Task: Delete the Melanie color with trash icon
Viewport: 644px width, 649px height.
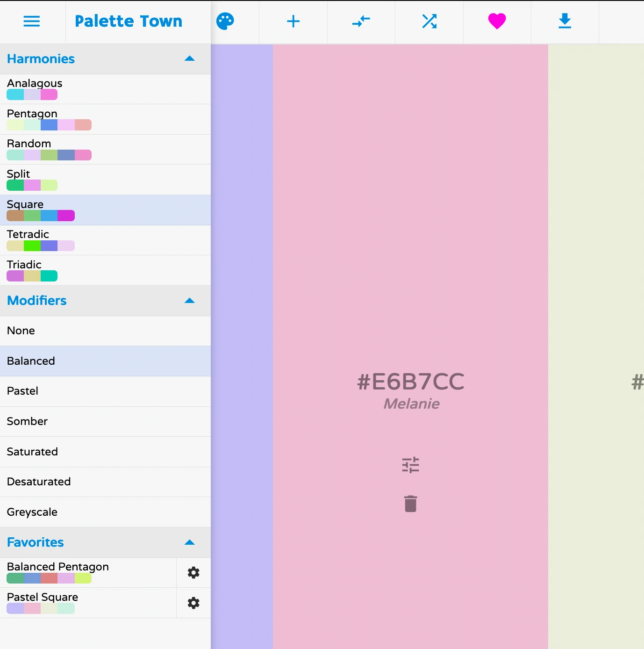Action: tap(410, 504)
